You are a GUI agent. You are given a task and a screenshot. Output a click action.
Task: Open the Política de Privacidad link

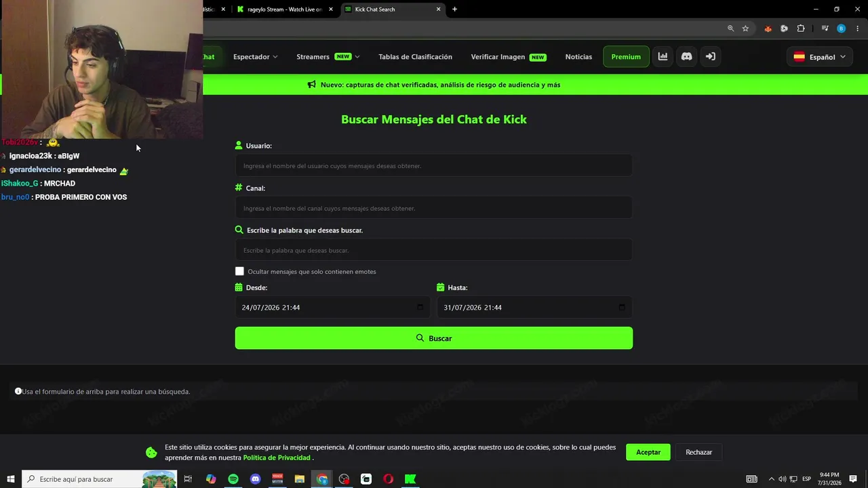tap(277, 457)
